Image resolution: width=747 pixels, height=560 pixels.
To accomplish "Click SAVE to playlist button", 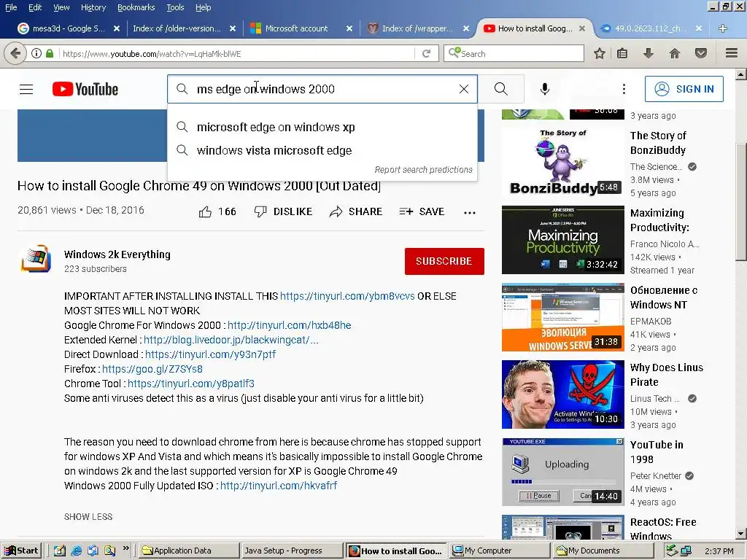I will click(422, 212).
